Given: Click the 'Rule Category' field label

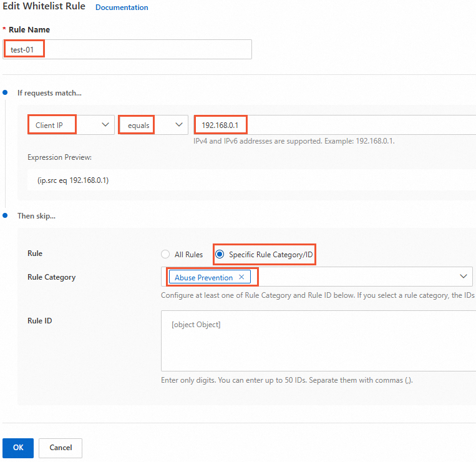Looking at the screenshot, I should (52, 277).
